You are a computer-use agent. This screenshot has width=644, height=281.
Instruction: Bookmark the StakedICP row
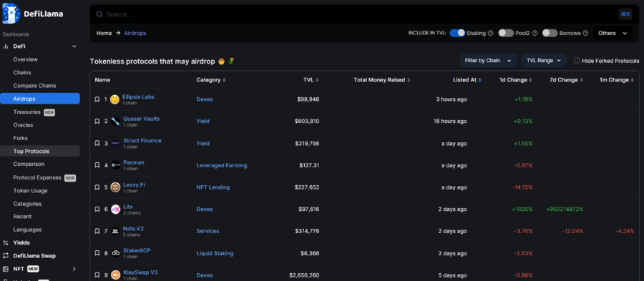97,253
